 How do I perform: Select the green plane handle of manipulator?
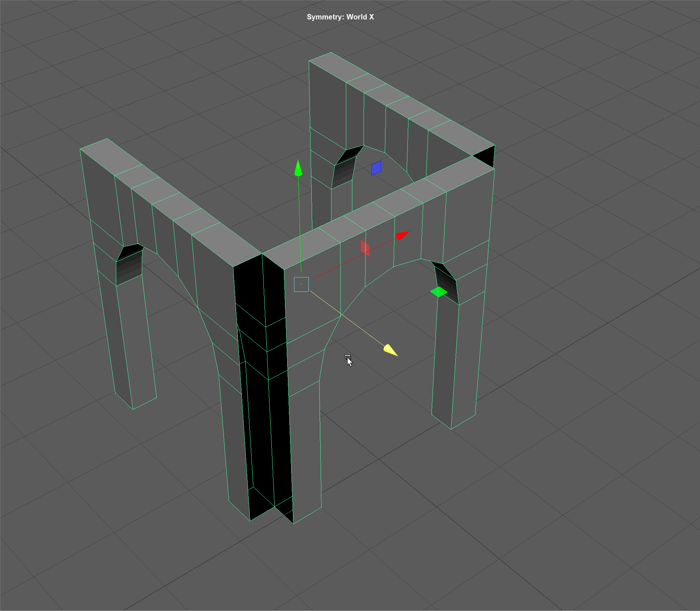(x=439, y=292)
